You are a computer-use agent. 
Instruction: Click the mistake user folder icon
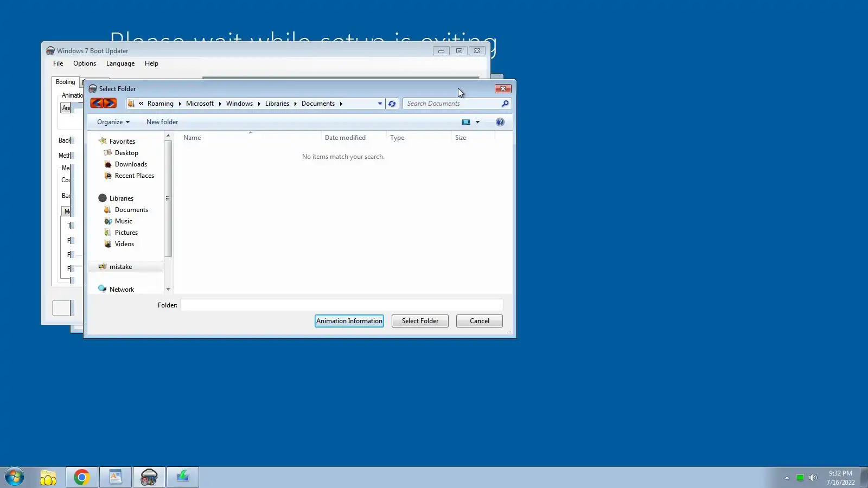click(x=103, y=267)
